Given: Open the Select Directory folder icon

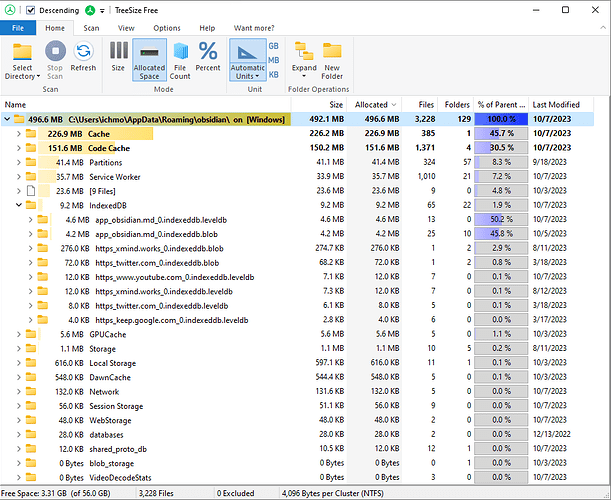Looking at the screenshot, I should 22,52.
